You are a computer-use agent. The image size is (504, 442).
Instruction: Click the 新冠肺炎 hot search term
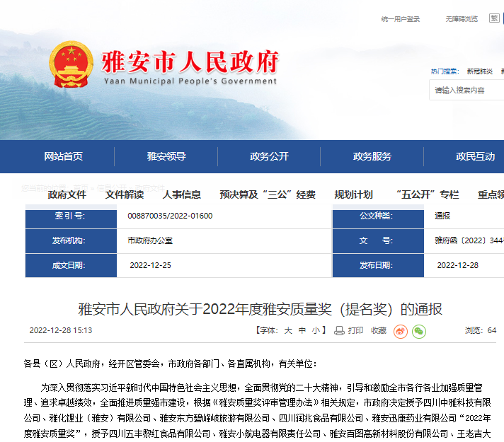click(479, 71)
